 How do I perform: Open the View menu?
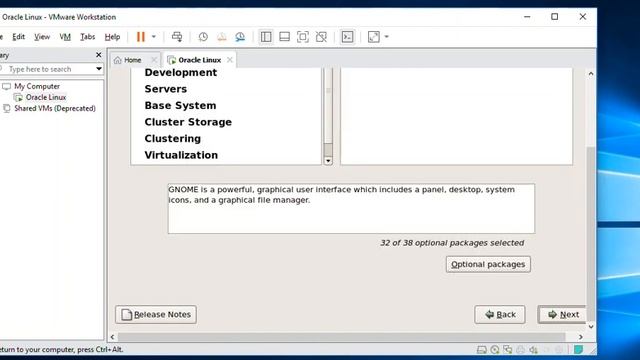coord(42,37)
